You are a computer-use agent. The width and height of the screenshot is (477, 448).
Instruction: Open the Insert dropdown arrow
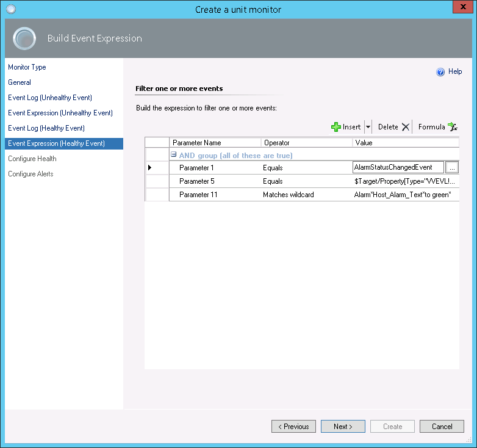coord(368,127)
